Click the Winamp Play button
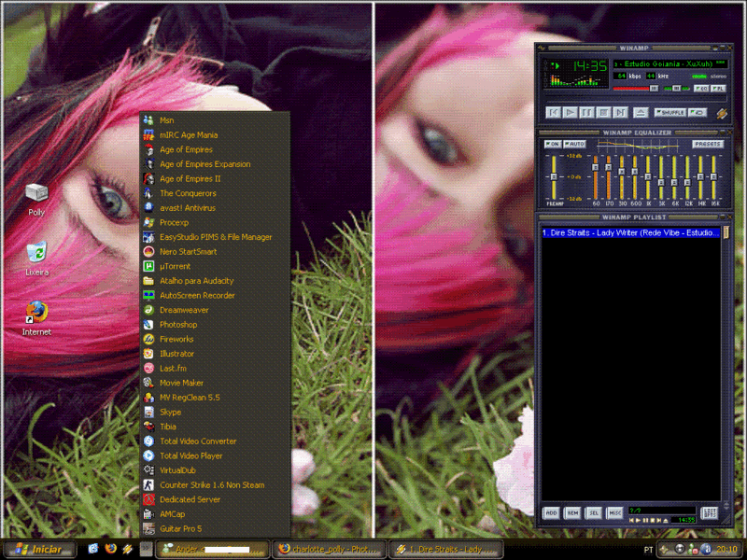The height and width of the screenshot is (560, 747). tap(571, 112)
